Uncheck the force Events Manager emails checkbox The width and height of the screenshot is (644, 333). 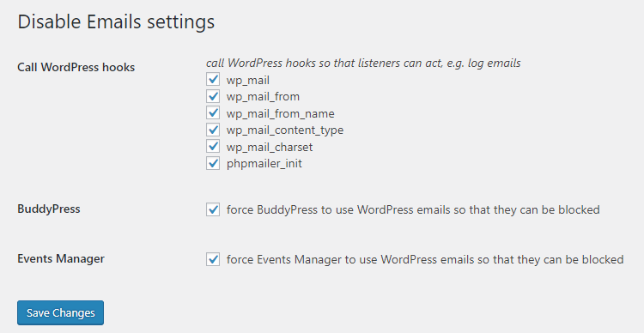pos(213,259)
